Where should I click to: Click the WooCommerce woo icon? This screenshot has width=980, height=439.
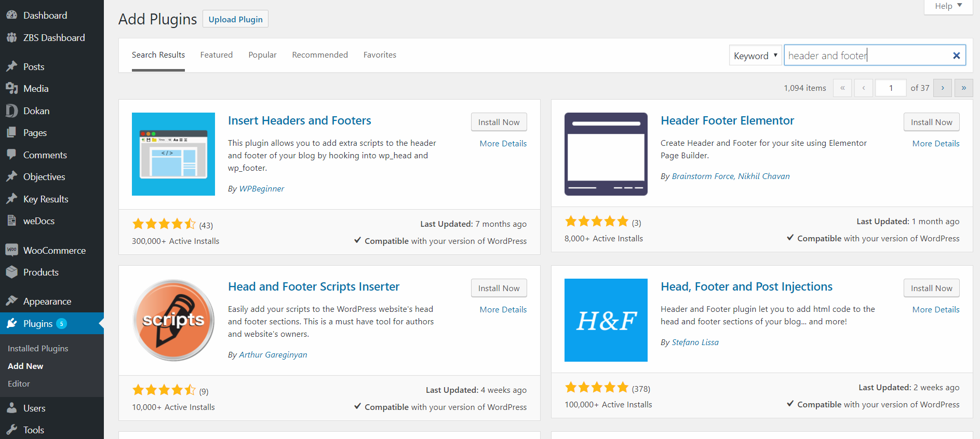coord(11,250)
